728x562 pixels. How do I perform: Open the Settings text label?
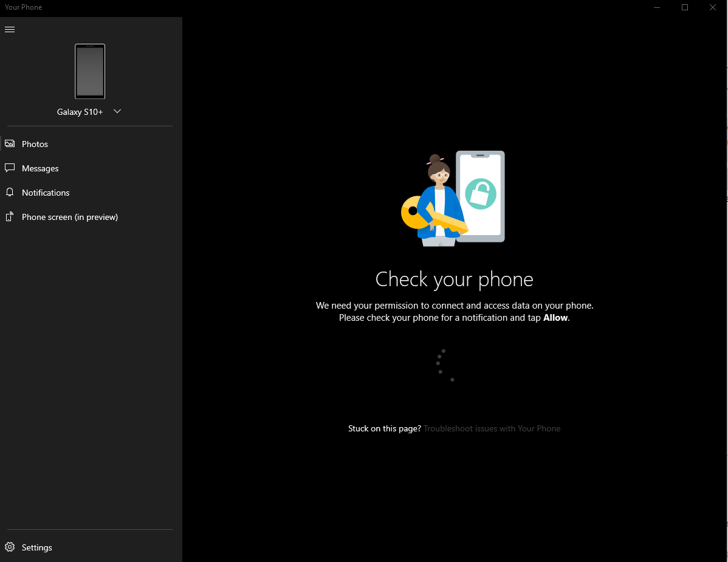(x=37, y=547)
